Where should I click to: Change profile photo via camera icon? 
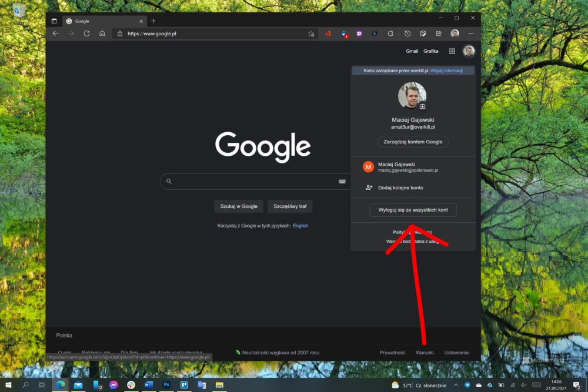(422, 106)
